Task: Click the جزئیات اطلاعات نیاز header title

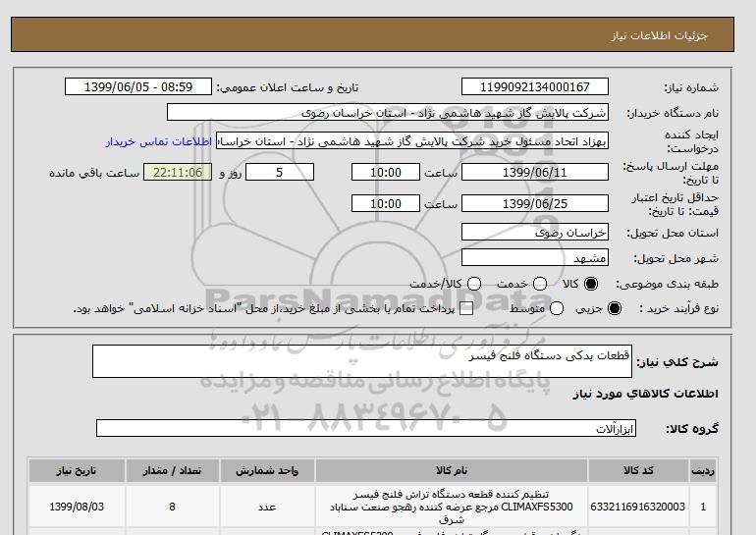Action: 659,35
